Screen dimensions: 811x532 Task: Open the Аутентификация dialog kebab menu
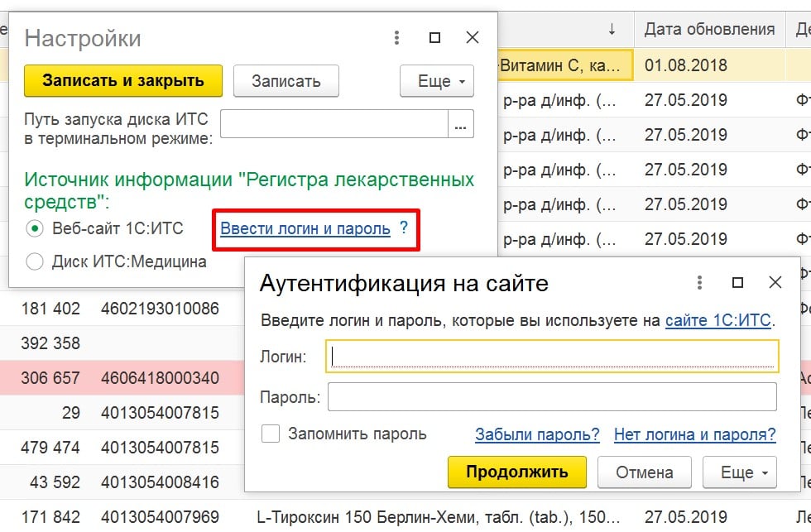click(x=700, y=283)
